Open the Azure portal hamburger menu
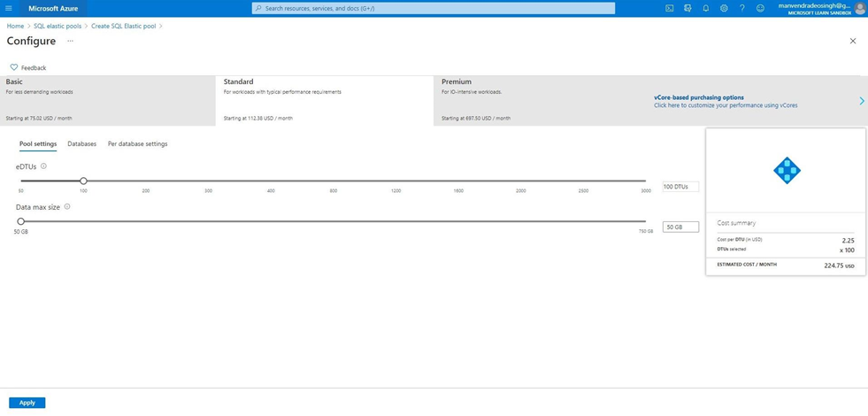The height and width of the screenshot is (416, 868). [x=8, y=8]
